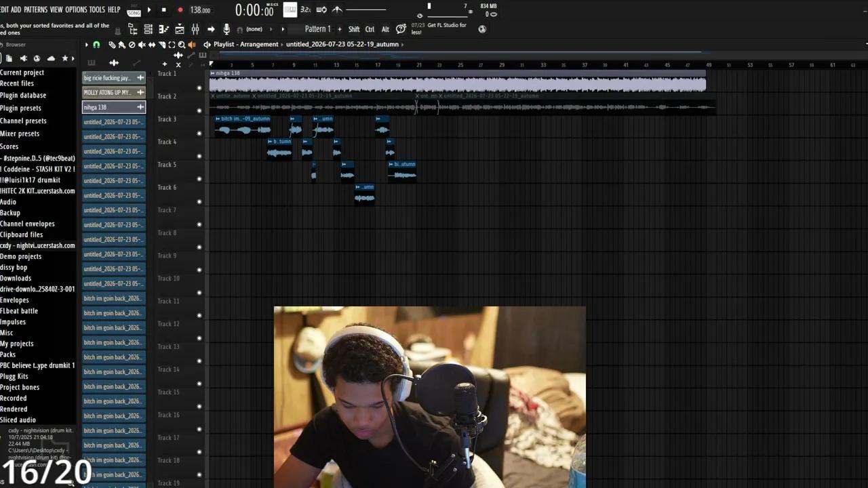Expand the Plugin database folder
This screenshot has width=868, height=488.
point(23,96)
